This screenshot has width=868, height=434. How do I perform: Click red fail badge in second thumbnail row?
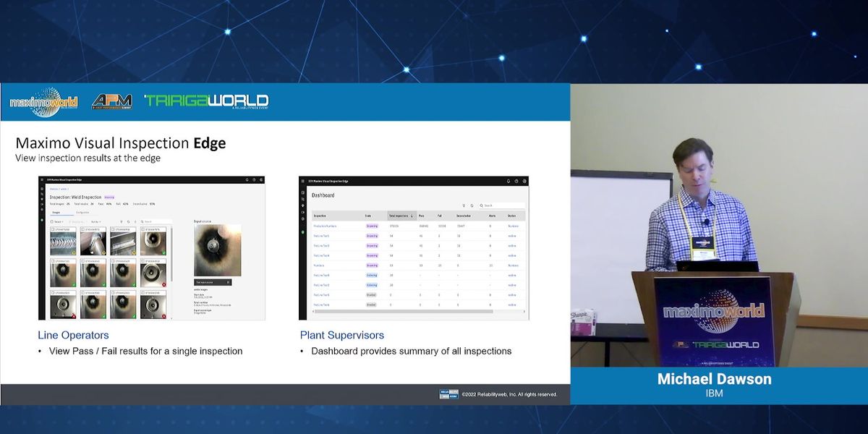click(x=163, y=284)
